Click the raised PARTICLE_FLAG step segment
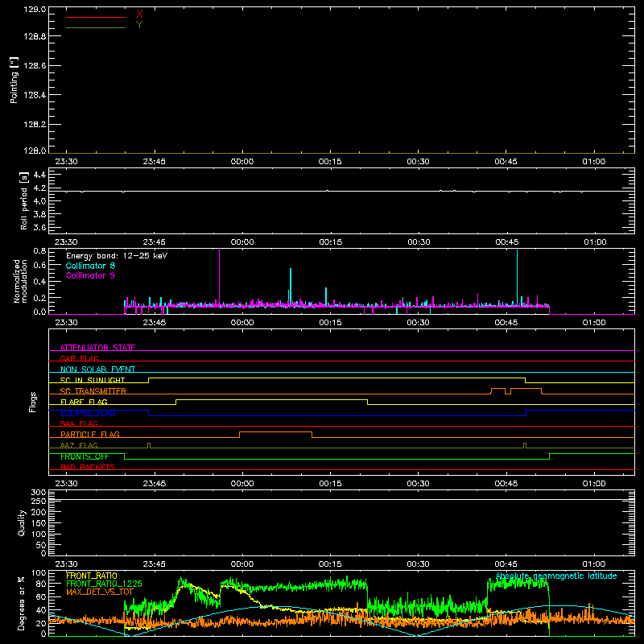Image resolution: width=644 pixels, height=644 pixels. [x=275, y=432]
